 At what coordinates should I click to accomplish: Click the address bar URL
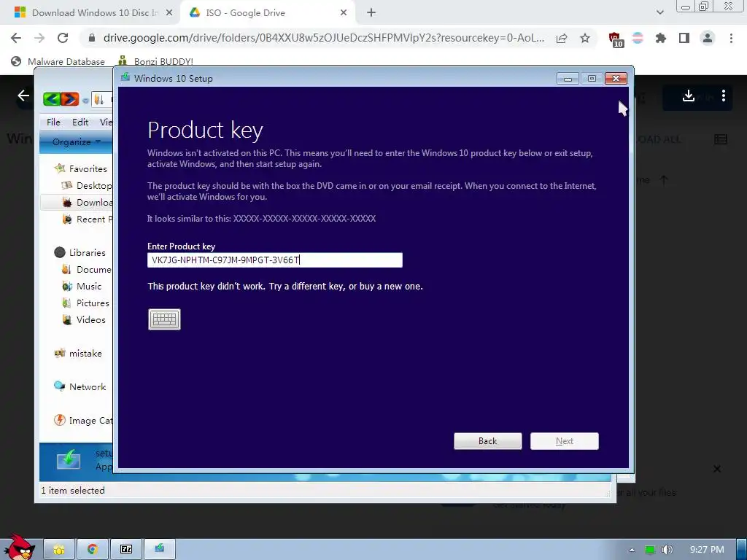click(323, 38)
